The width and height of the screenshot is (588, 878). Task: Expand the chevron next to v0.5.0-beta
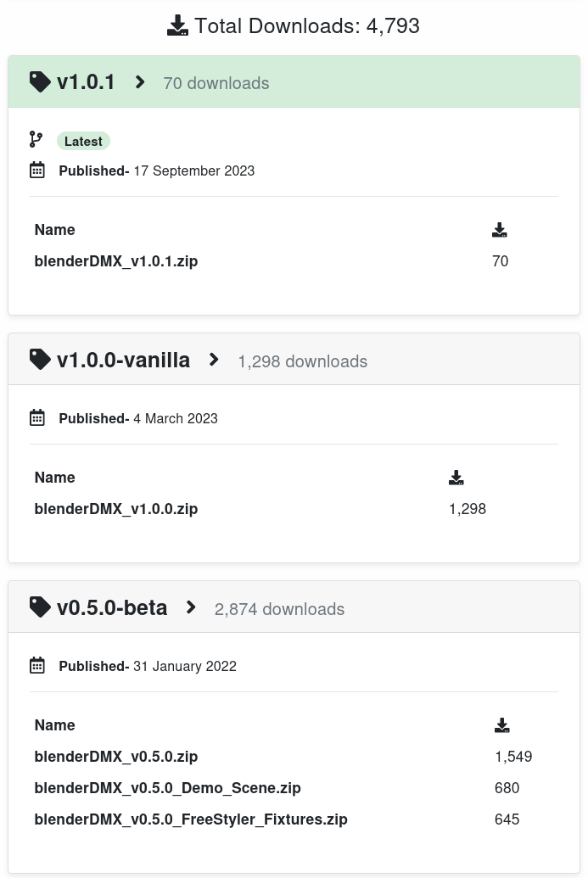(x=191, y=607)
